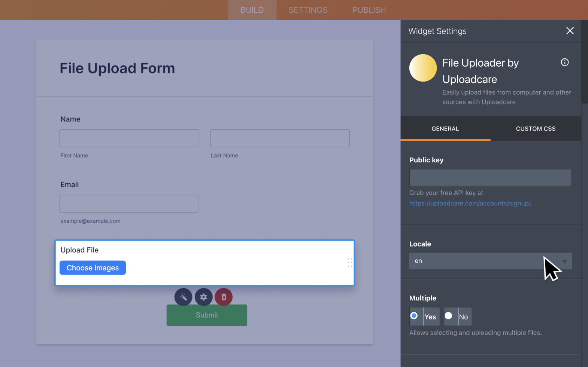Click the First Name text field
The width and height of the screenshot is (588, 367).
pos(129,138)
